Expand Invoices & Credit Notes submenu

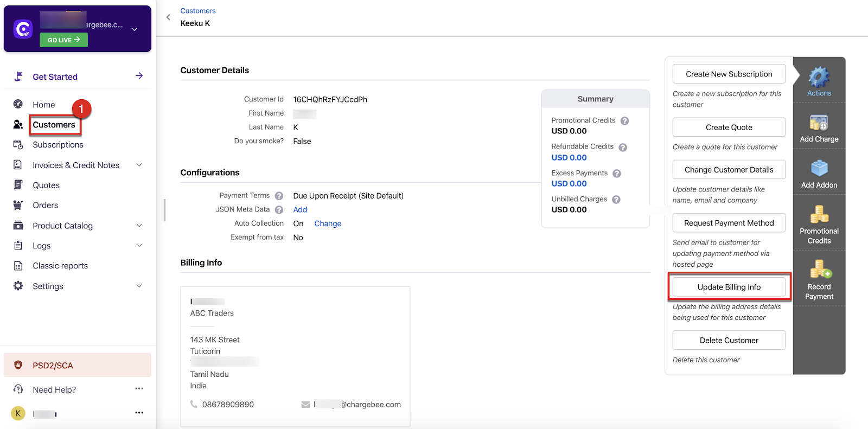[139, 165]
